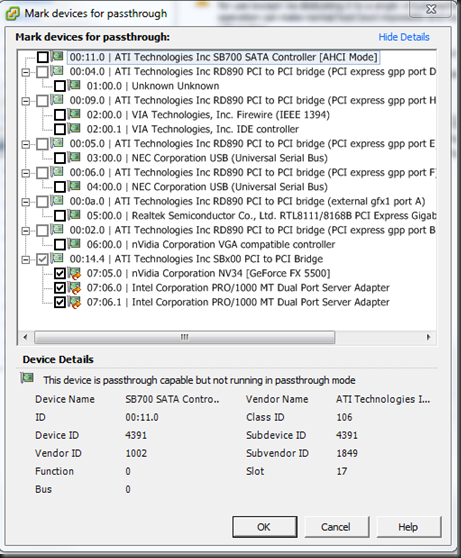The image size is (461, 558).
Task: Click device icon of 00:02.0 RD890 bridge
Action: pos(57,229)
